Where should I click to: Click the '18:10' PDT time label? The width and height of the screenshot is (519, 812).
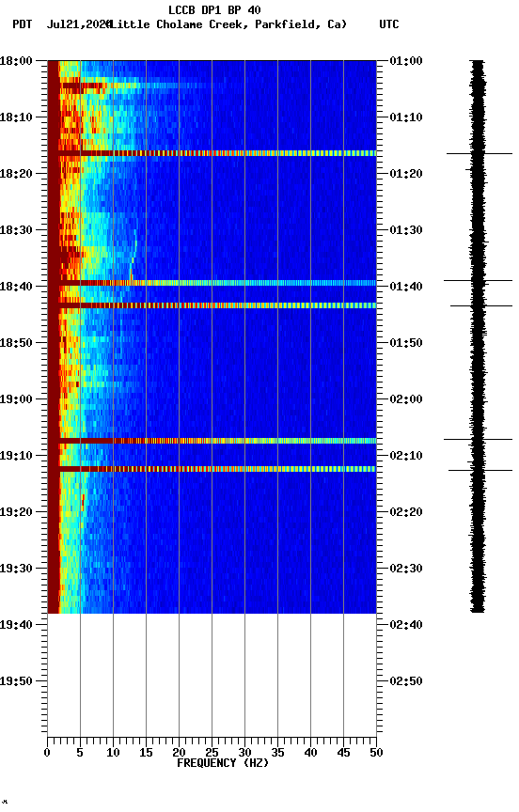16,117
